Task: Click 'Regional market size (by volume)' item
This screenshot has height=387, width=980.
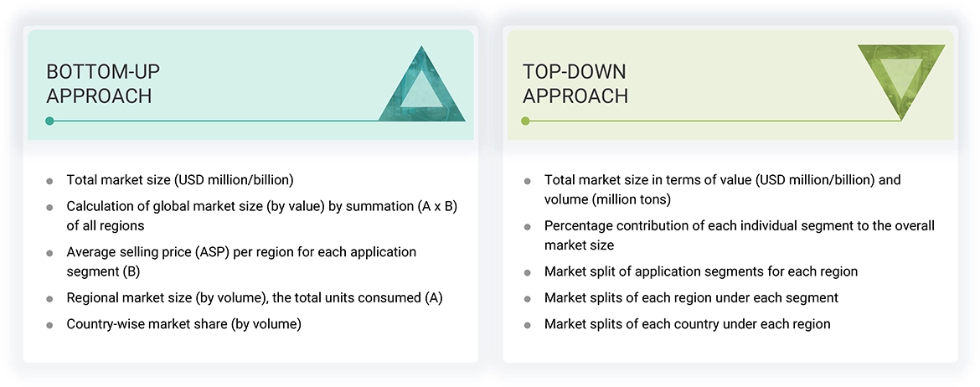Action: [x=255, y=298]
